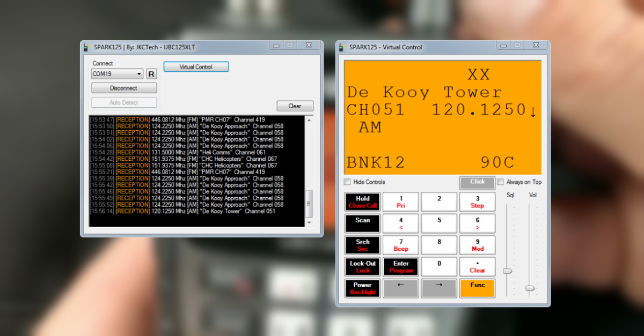Open the Virtual Control window button
This screenshot has height=336, width=644.
tap(196, 67)
